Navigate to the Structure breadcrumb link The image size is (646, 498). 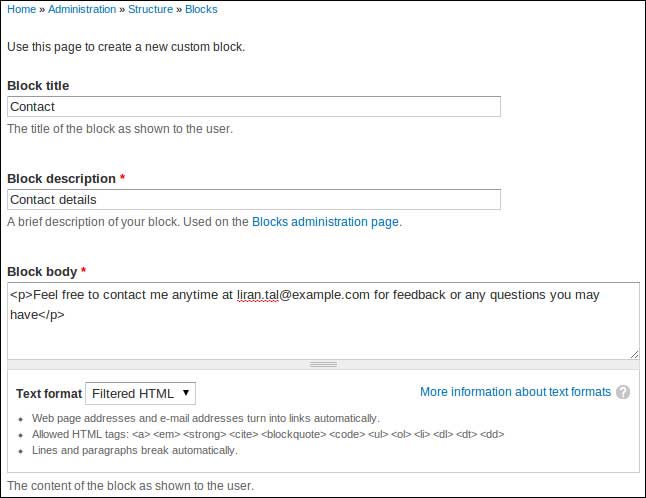pos(150,9)
